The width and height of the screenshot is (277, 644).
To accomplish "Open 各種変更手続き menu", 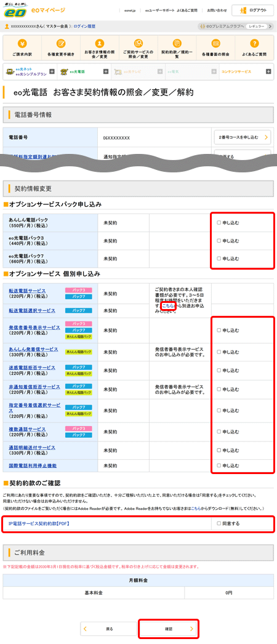I will [x=61, y=47].
